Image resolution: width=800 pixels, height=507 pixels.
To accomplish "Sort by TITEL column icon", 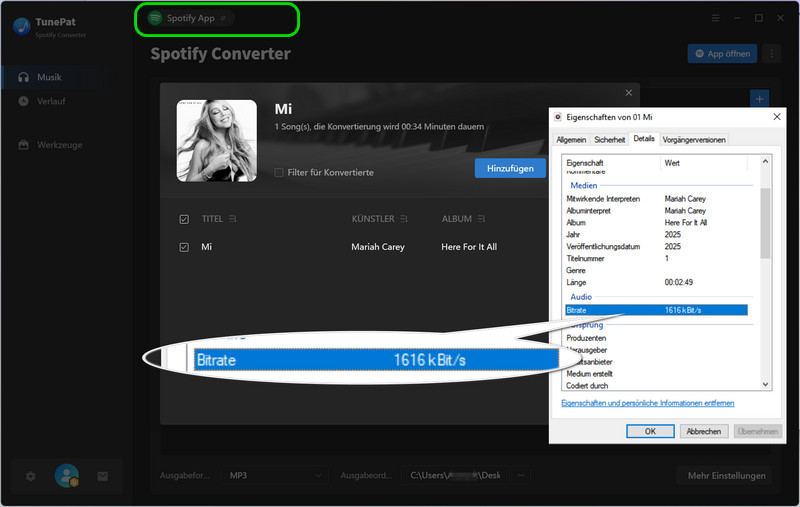I will pos(233,219).
